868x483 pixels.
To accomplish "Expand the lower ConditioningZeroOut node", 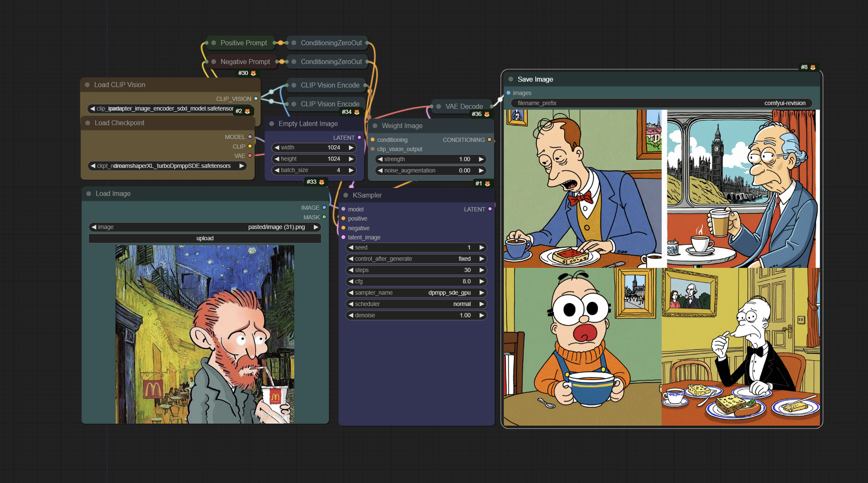I will pyautogui.click(x=294, y=62).
